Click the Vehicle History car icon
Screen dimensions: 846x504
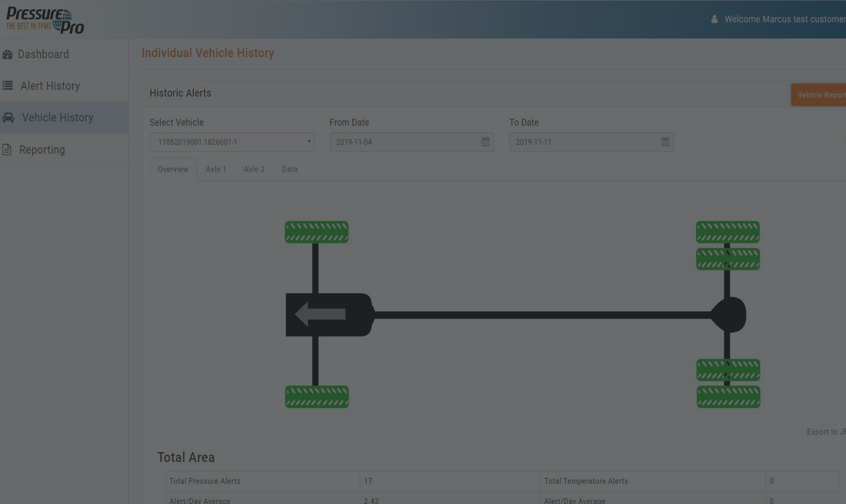[8, 117]
